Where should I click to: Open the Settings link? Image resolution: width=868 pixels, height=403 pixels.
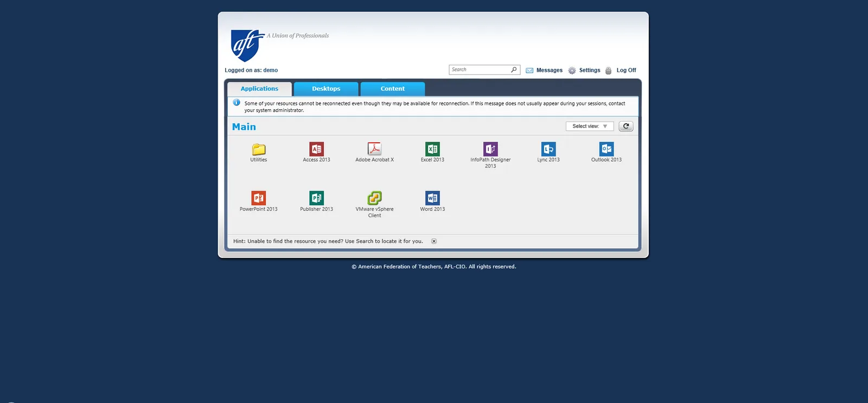pos(590,70)
